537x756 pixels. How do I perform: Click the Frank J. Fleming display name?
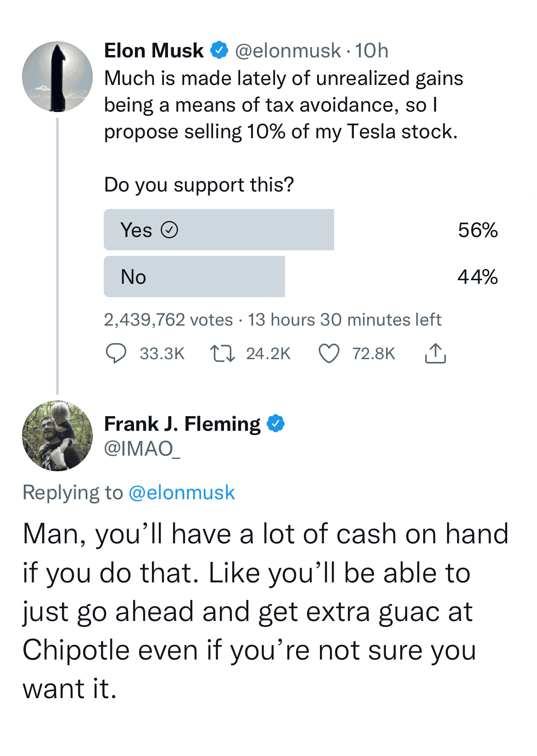click(182, 423)
